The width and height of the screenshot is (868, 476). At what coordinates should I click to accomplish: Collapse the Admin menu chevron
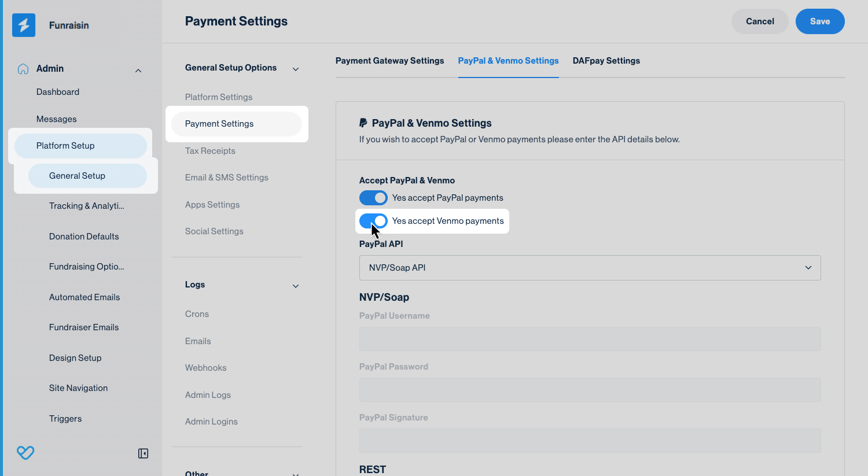[138, 71]
